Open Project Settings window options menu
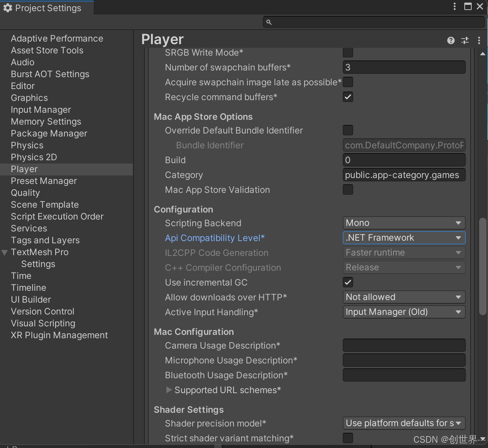488x448 pixels. point(455,6)
